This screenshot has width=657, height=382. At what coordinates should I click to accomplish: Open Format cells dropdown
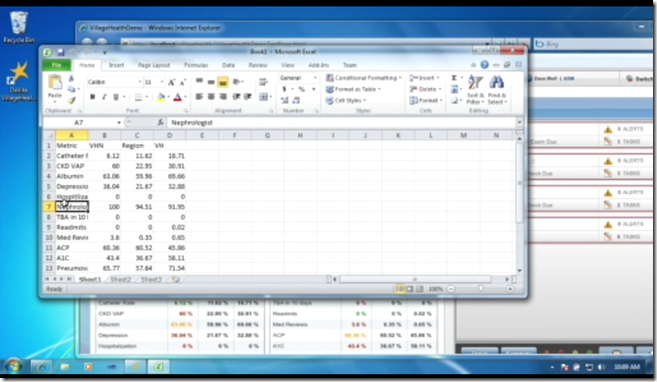click(426, 101)
